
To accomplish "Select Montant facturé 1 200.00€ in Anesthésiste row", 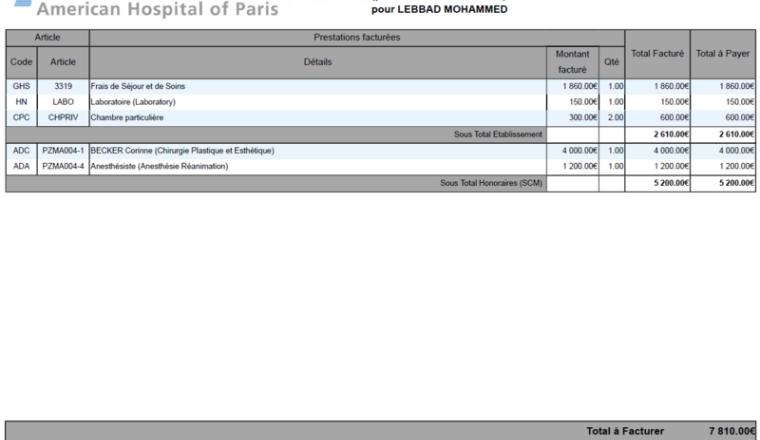I will tap(580, 166).
